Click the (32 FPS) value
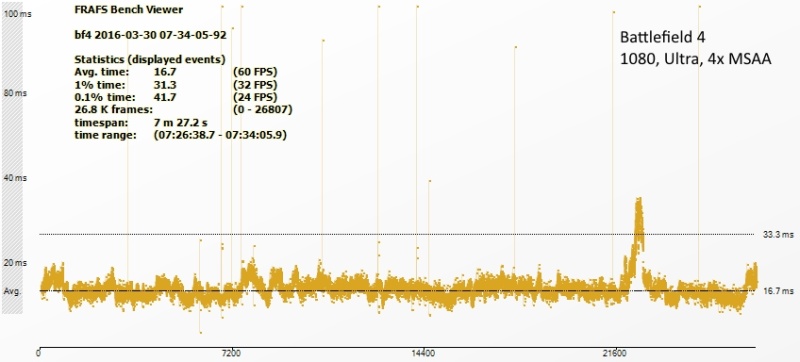 point(255,84)
